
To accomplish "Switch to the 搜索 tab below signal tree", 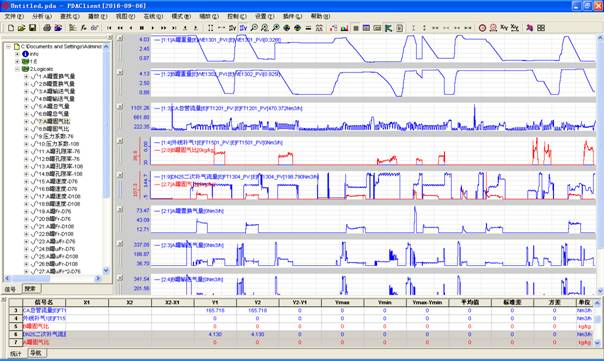I will coord(30,289).
